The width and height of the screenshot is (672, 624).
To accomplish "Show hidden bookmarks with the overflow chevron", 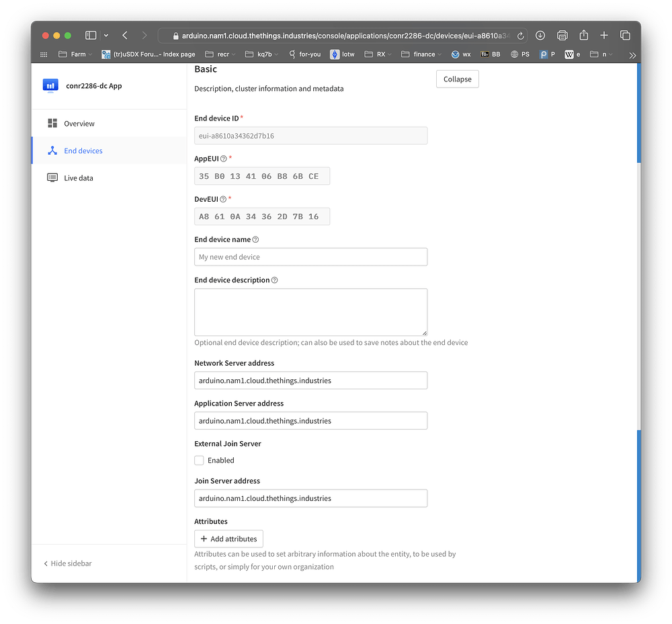I will click(x=632, y=55).
